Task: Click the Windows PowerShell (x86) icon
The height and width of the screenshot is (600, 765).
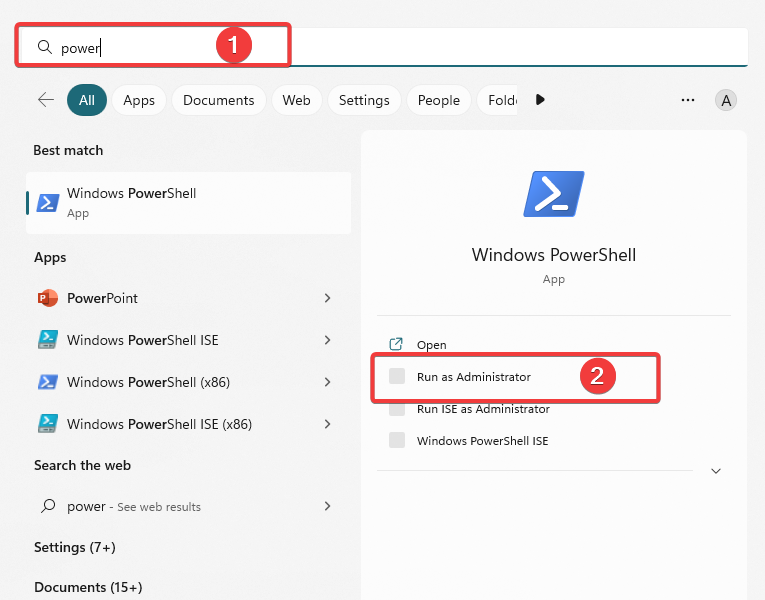Action: click(x=48, y=382)
